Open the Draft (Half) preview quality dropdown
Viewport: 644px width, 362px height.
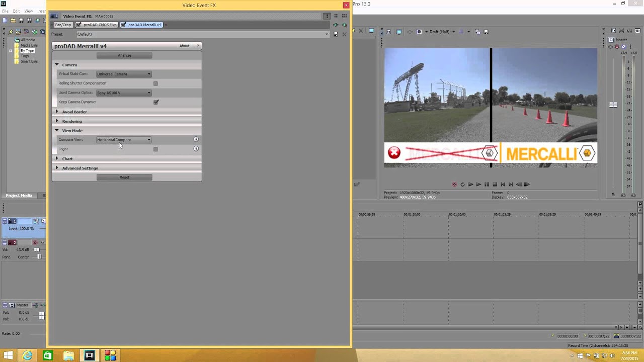click(x=453, y=32)
